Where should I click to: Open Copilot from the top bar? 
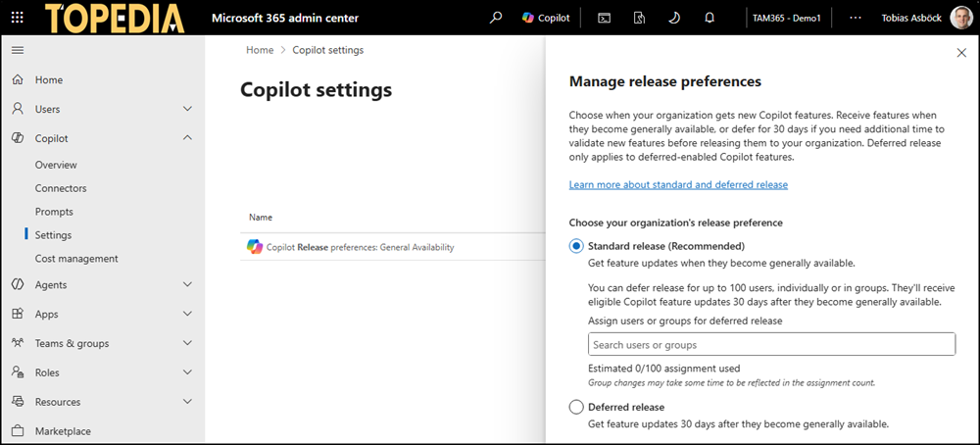click(x=546, y=18)
